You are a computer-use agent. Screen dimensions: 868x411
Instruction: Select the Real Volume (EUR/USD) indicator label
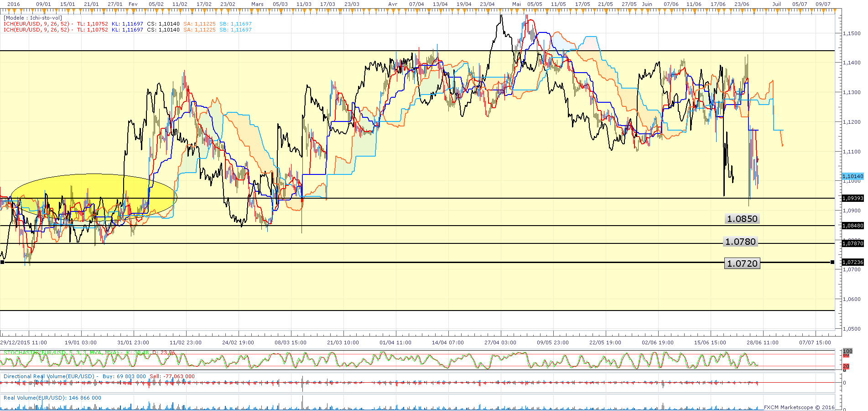pyautogui.click(x=52, y=398)
